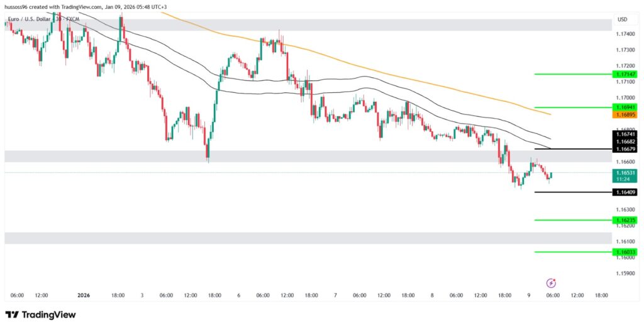The height and width of the screenshot is (328, 644).
Task: Click the hussoss96 created with TradingView.com caption
Action: click(x=84, y=6)
